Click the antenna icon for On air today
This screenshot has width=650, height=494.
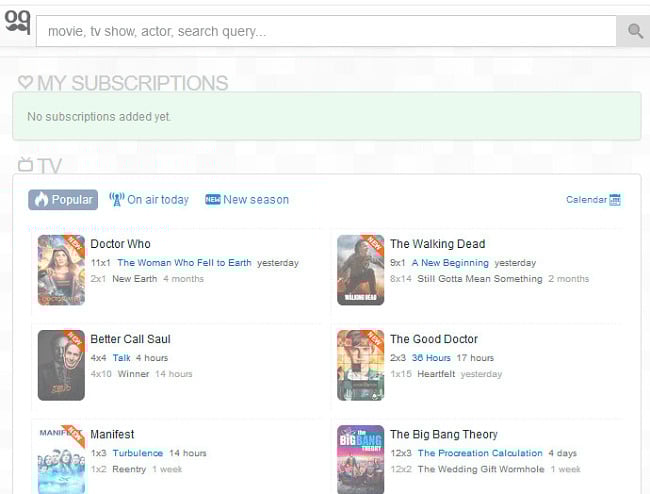tap(116, 199)
